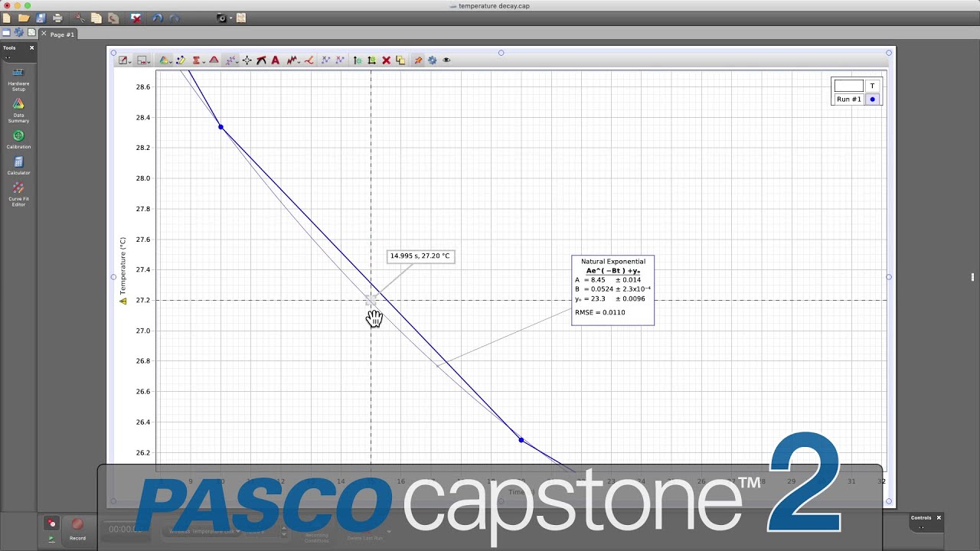980x551 pixels.
Task: Open the journal book icon
Action: (x=241, y=18)
